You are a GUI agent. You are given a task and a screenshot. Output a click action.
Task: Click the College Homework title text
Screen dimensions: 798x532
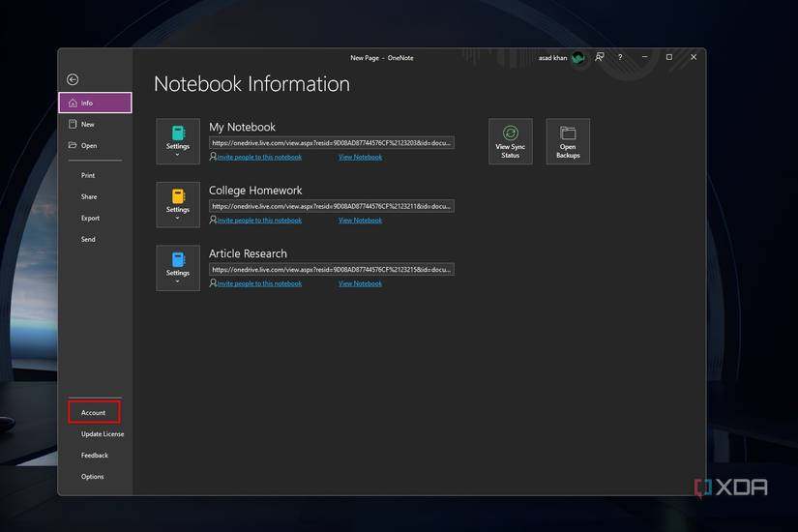click(255, 191)
